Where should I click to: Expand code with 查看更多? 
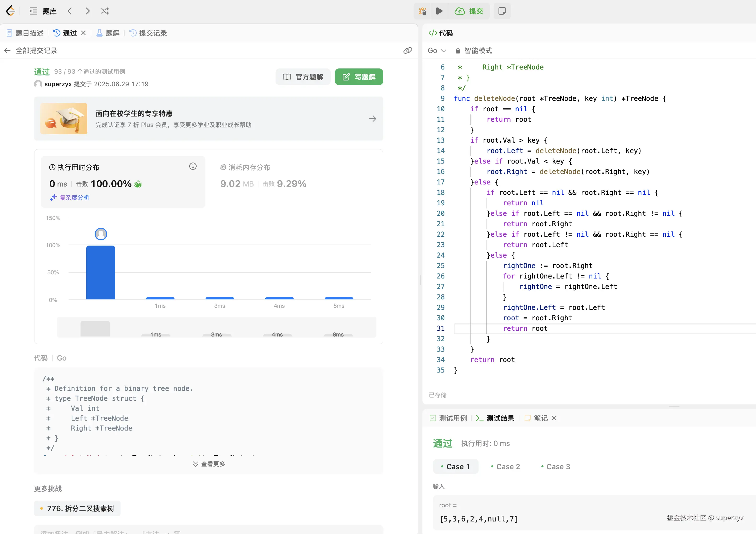pos(209,464)
